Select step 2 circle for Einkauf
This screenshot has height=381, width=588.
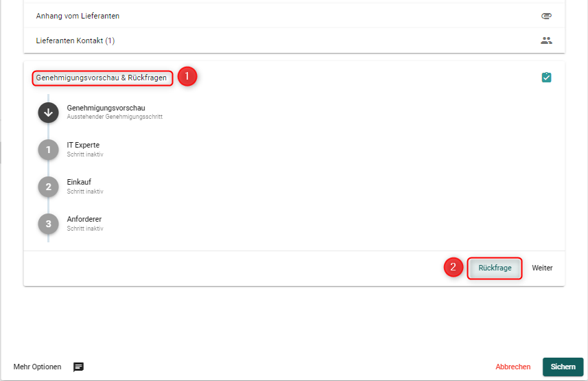click(49, 187)
